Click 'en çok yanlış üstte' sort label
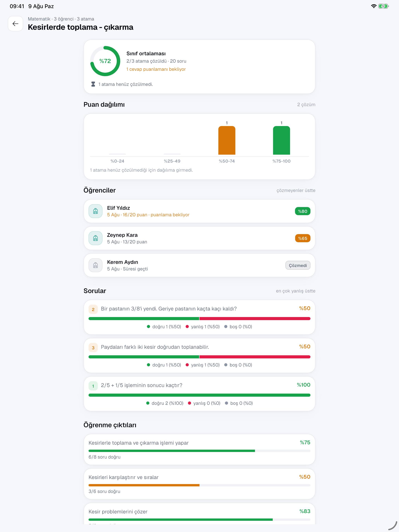 tap(296, 291)
